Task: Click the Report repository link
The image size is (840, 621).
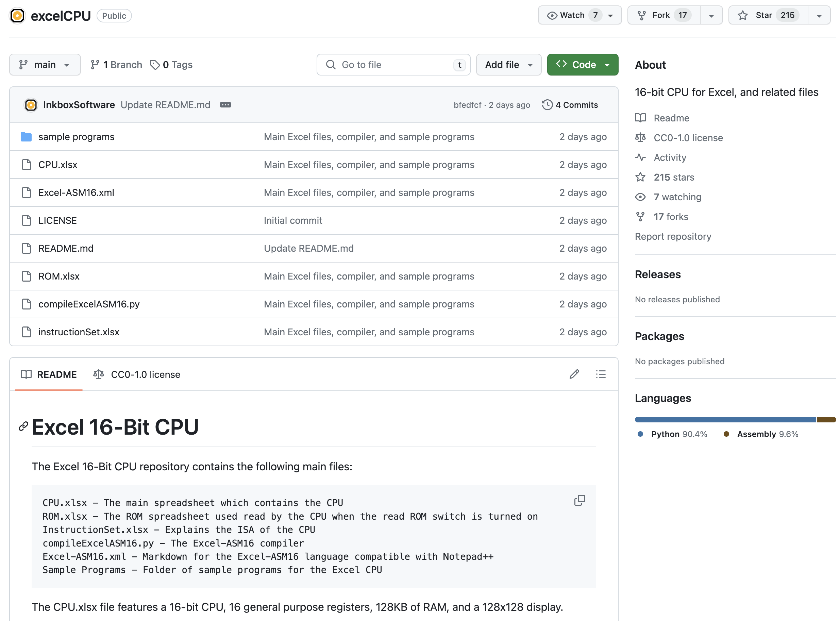Action: pyautogui.click(x=673, y=236)
